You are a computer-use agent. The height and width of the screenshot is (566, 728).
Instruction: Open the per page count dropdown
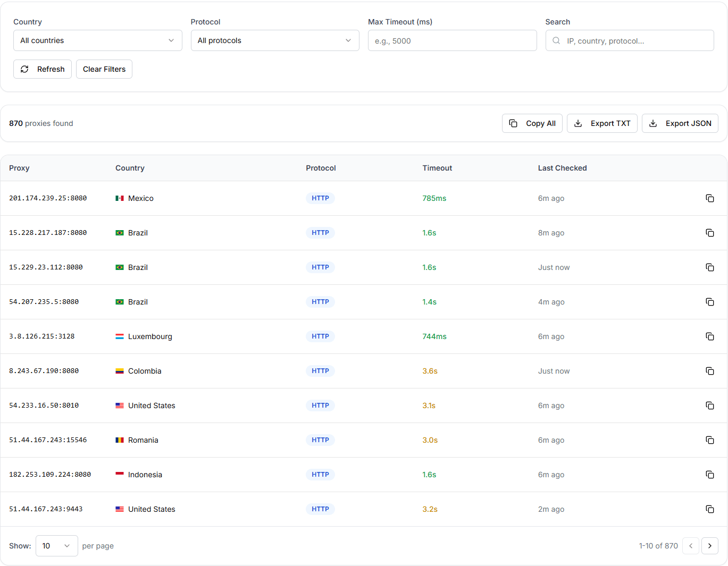pos(57,546)
